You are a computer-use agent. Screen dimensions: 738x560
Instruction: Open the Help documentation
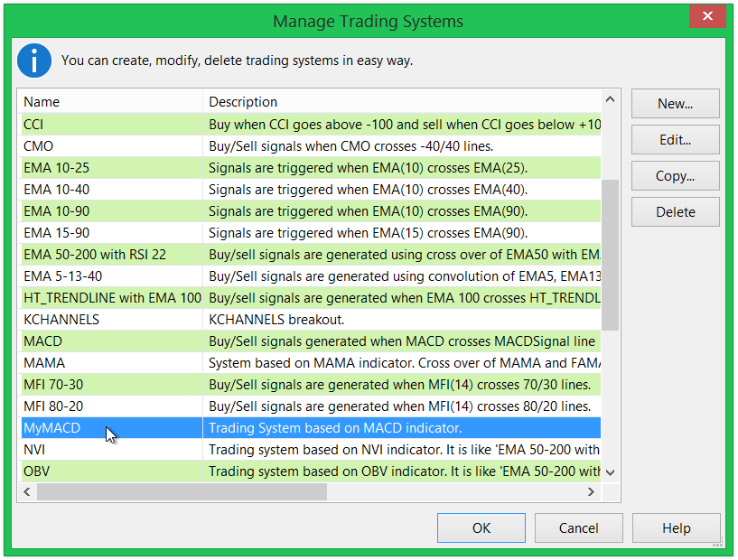(x=676, y=527)
